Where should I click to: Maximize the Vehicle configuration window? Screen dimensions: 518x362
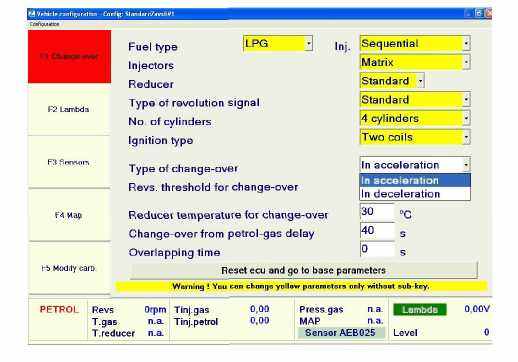[x=479, y=13]
